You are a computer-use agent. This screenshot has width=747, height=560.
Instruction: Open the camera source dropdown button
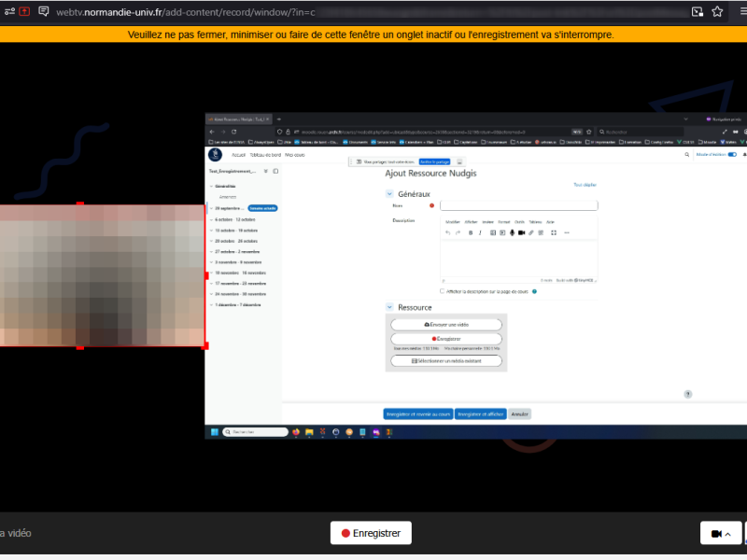(720, 533)
